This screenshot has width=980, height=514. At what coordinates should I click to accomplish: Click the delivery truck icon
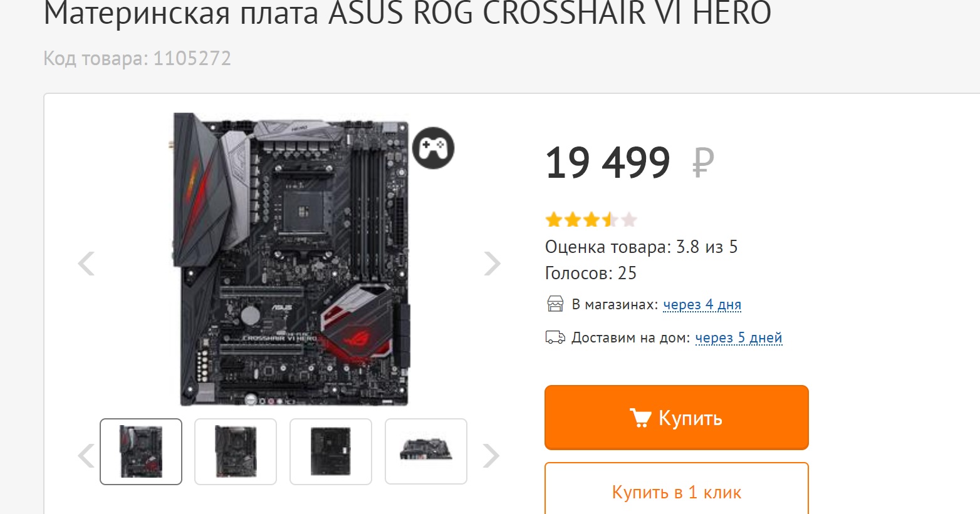(x=555, y=338)
